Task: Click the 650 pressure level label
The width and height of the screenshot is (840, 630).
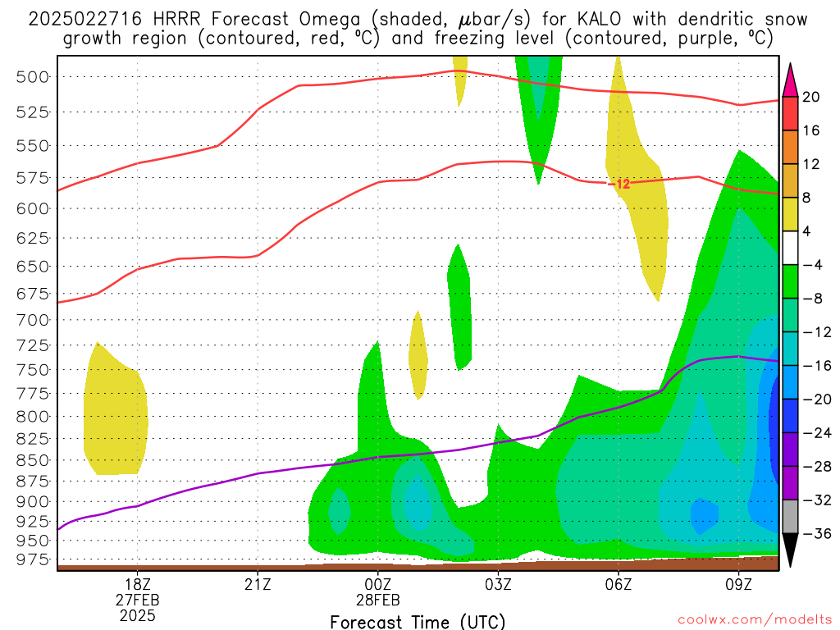Action: pyautogui.click(x=32, y=267)
